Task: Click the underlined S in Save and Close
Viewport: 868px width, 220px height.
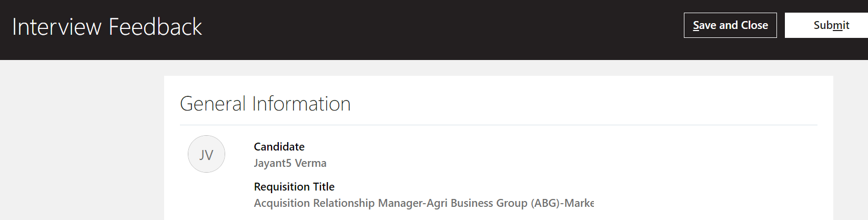Action: [697, 25]
